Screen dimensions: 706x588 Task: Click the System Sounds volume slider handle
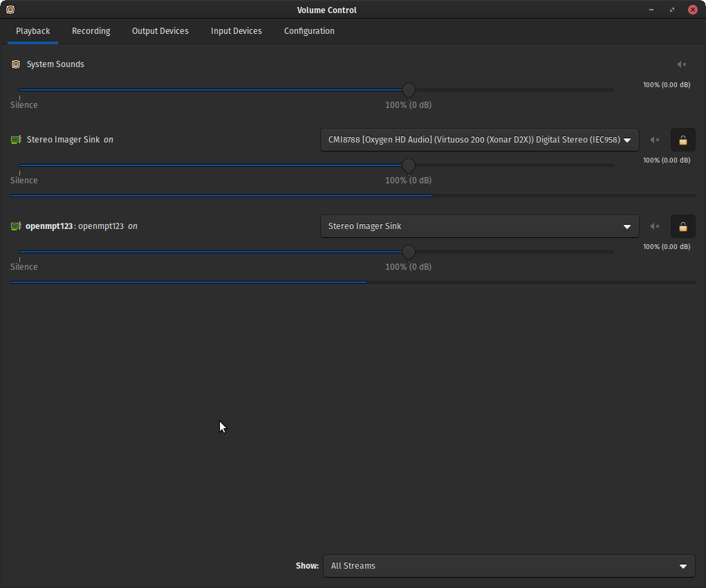[x=409, y=90]
